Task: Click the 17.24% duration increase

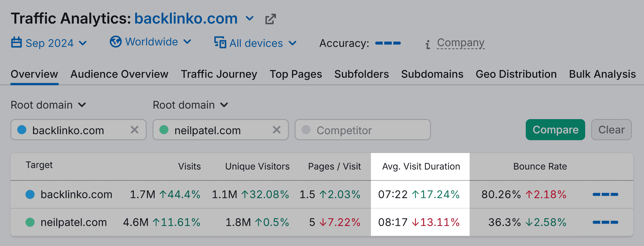Action: [x=436, y=194]
